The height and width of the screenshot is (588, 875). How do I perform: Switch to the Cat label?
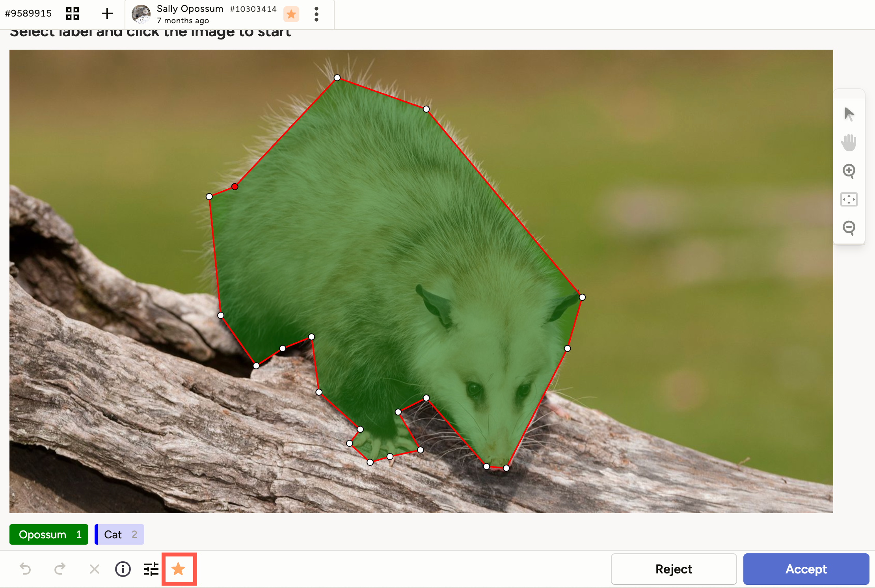[x=119, y=534]
